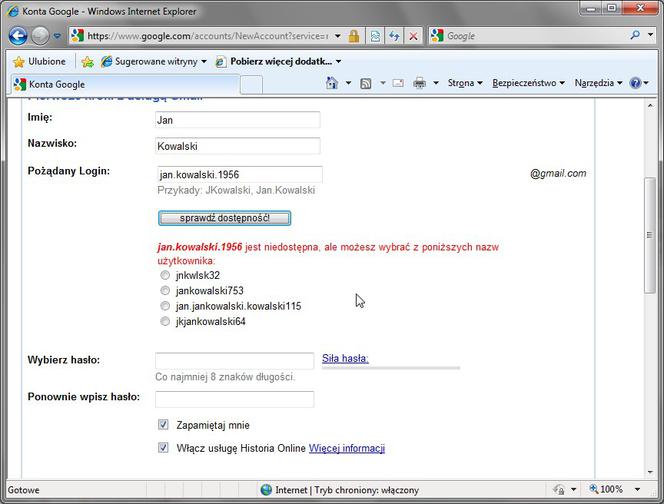
Task: Uncheck Włącz usługę Historia Online checkbox
Action: tap(163, 447)
